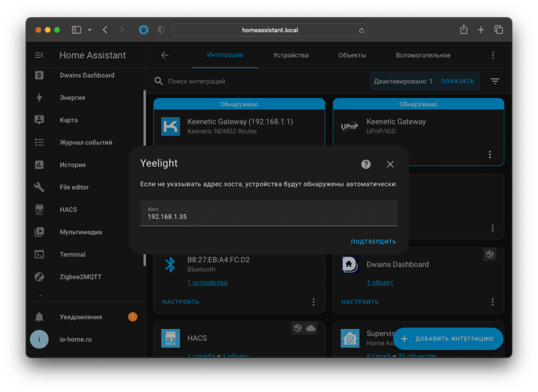This screenshot has width=538, height=392.
Task: Open Dwains Dashboard in the sidebar
Action: [x=86, y=76]
